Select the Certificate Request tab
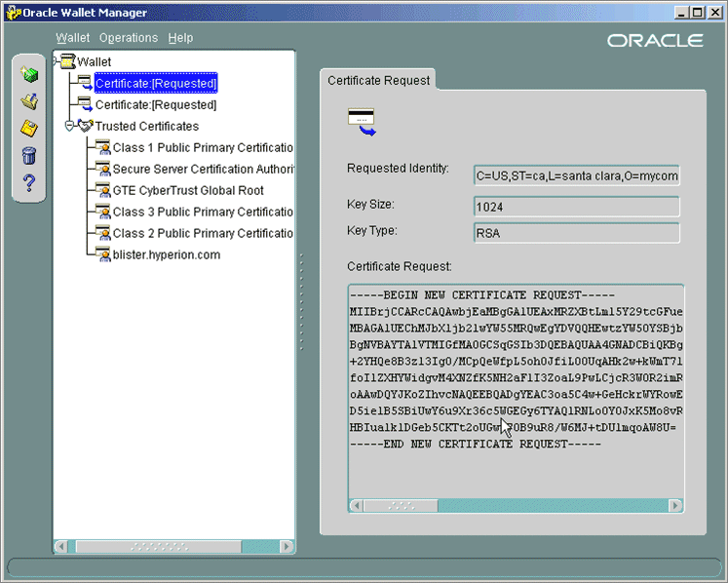728x583 pixels. click(x=378, y=80)
